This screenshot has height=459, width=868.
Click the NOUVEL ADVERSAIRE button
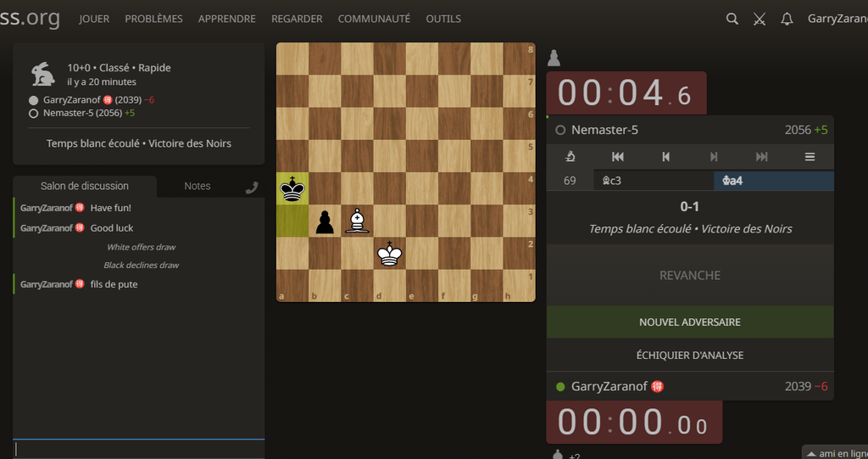pos(690,322)
